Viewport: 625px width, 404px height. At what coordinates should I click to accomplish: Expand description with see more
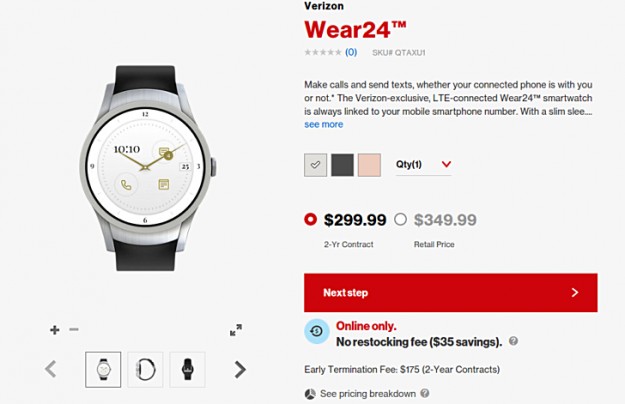pos(323,125)
